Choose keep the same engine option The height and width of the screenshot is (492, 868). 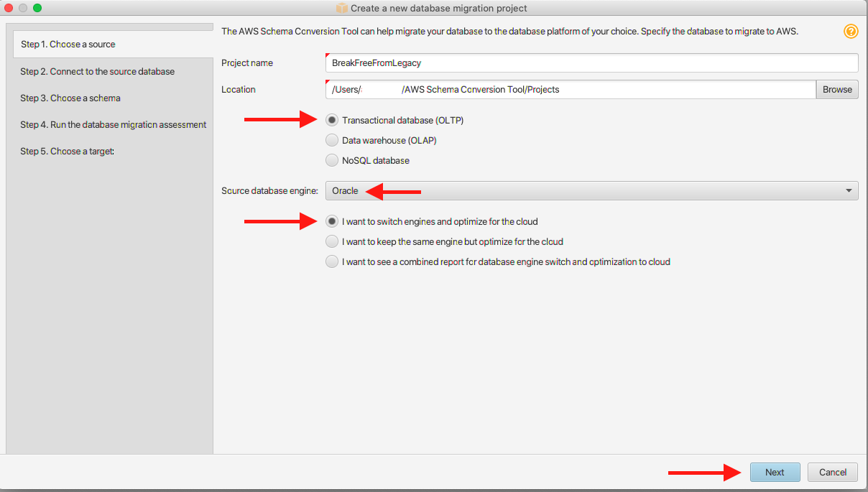(331, 241)
